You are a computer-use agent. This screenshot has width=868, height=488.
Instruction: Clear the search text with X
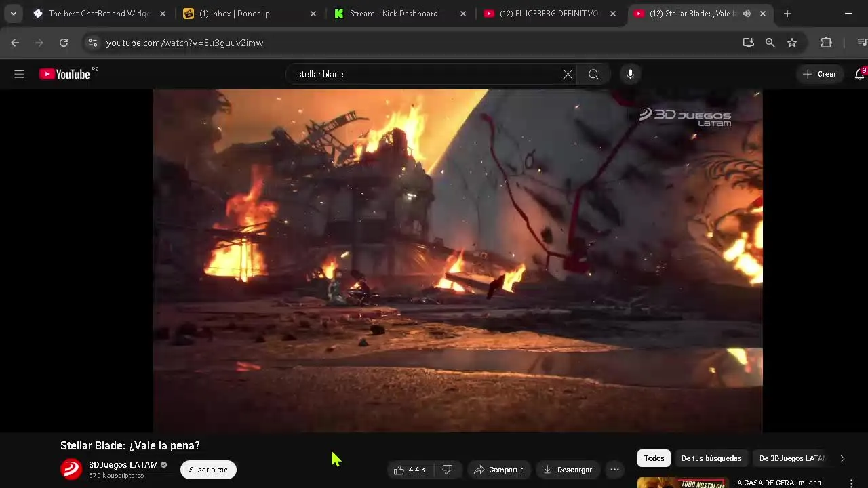[568, 75]
